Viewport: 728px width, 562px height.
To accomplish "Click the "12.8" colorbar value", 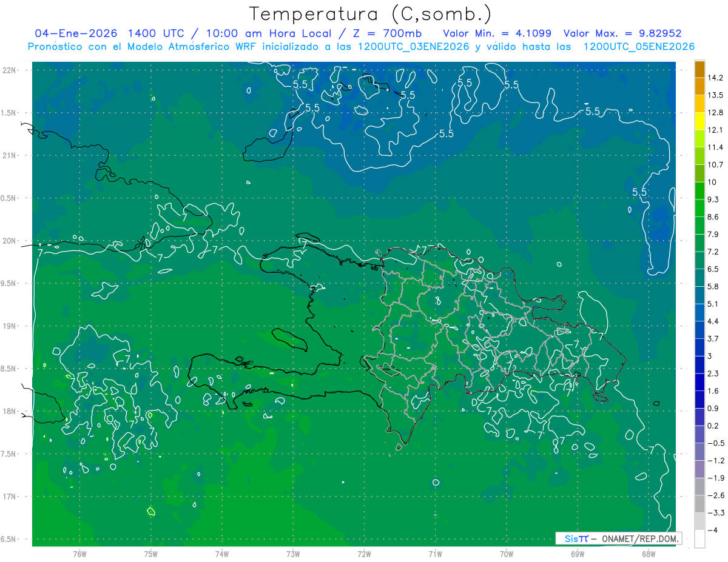I will coord(716,113).
